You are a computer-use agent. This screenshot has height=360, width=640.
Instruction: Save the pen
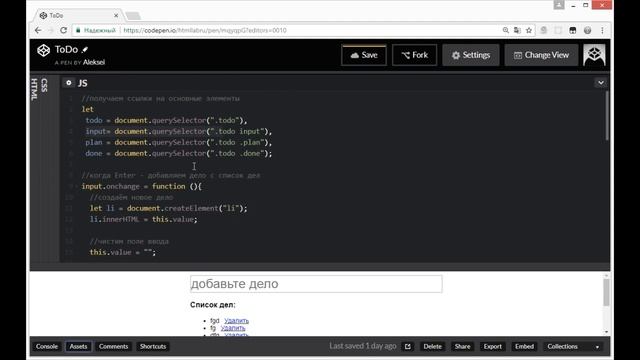pyautogui.click(x=364, y=55)
